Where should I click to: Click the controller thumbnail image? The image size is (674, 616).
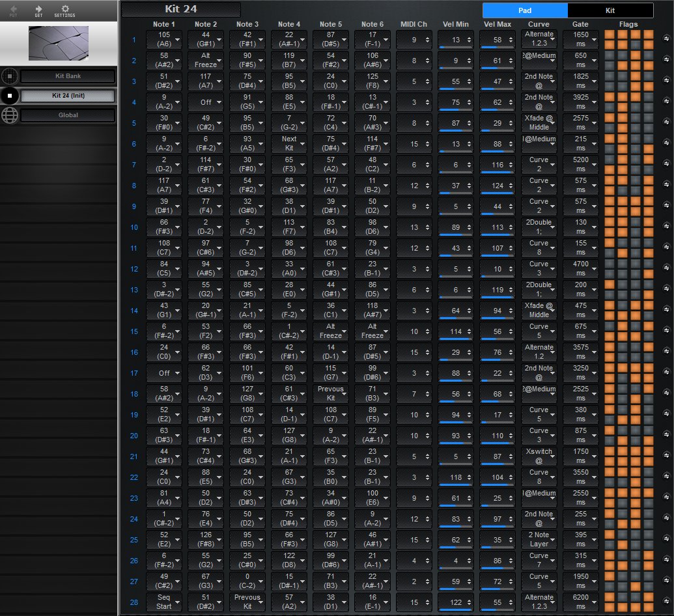[x=59, y=43]
